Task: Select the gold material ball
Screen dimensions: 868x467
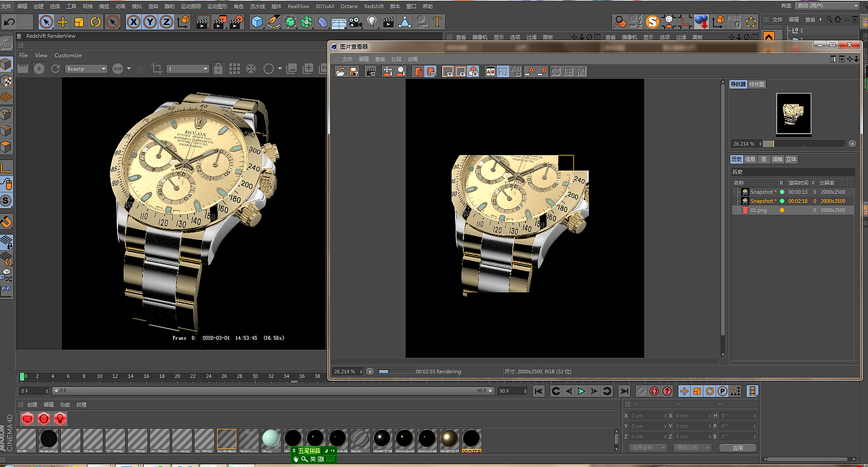Action: (x=450, y=439)
